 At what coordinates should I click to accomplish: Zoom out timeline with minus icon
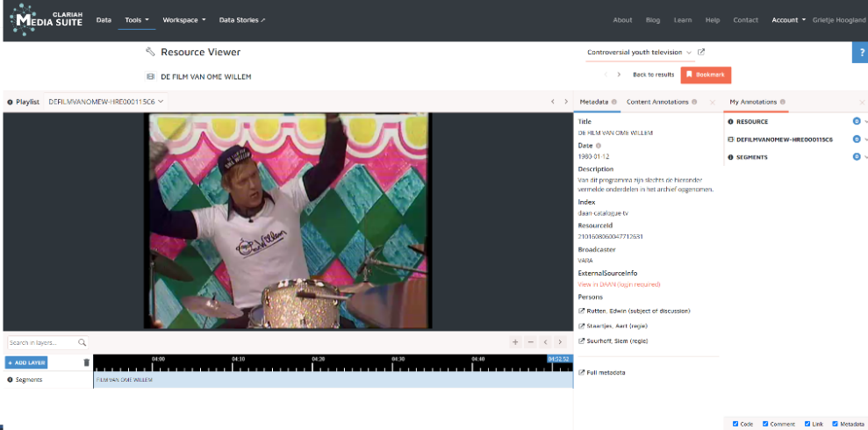pos(530,342)
